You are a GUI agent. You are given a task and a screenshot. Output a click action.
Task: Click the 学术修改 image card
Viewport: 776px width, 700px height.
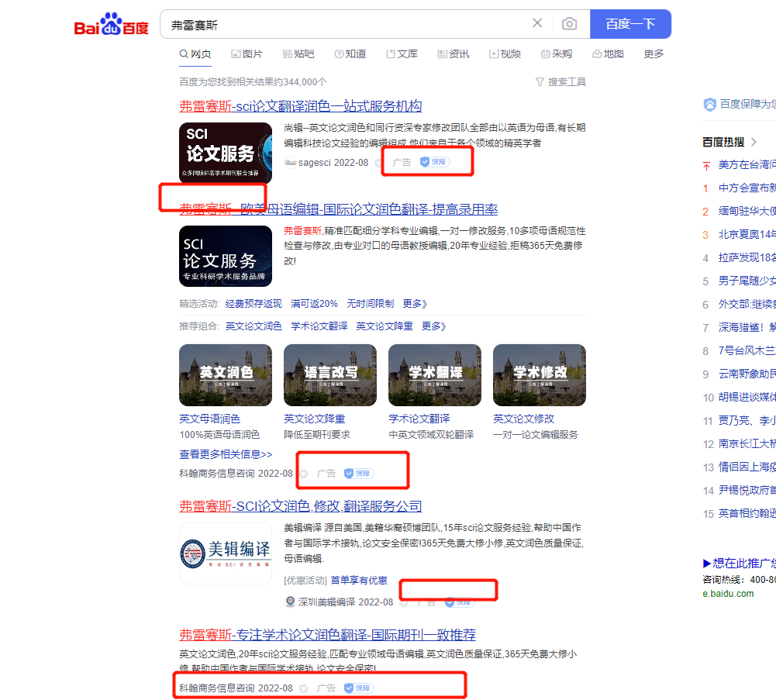[540, 375]
